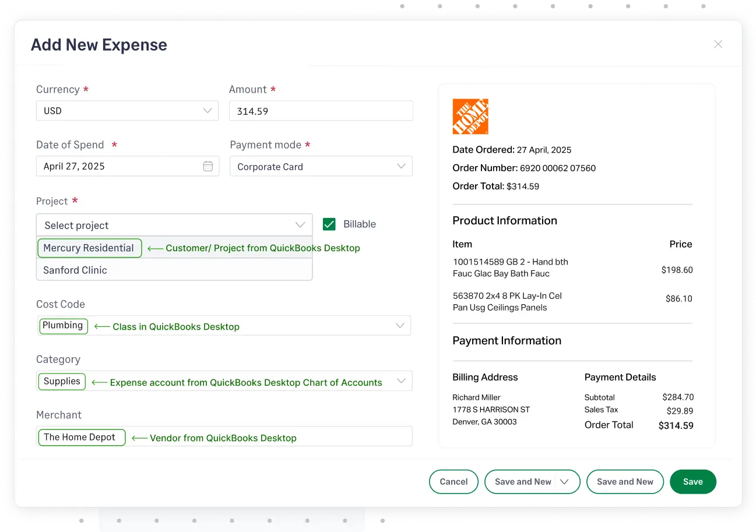The height and width of the screenshot is (532, 756).
Task: Open the calendar picker for Date of Spend
Action: pos(208,166)
